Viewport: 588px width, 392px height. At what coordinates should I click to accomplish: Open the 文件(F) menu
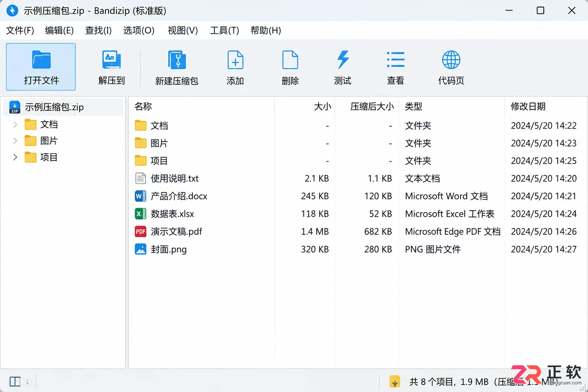pos(20,31)
